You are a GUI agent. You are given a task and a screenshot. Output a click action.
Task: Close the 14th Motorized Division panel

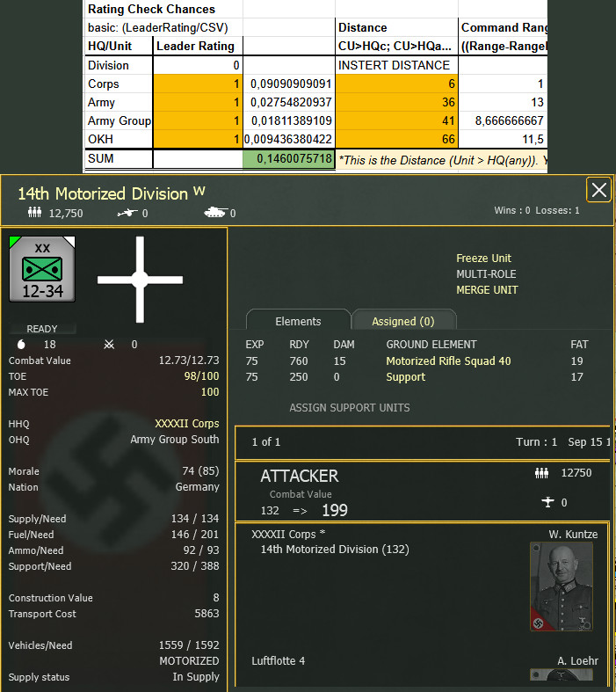[598, 190]
